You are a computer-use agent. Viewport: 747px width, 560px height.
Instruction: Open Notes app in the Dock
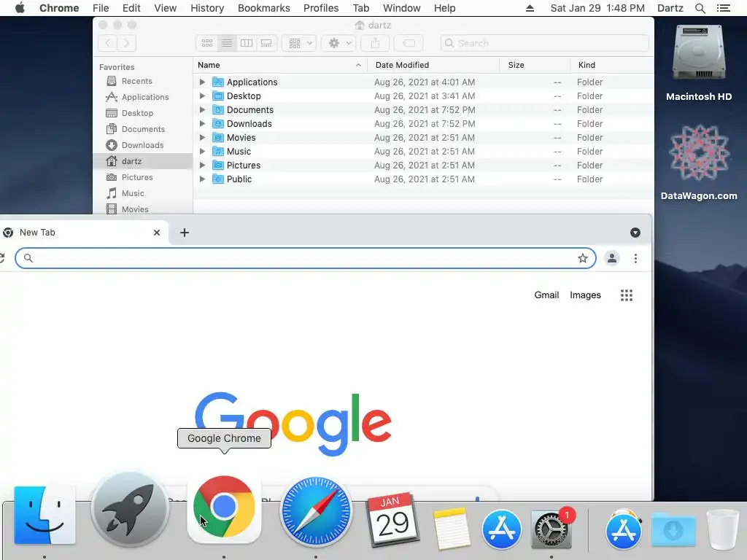tap(451, 529)
